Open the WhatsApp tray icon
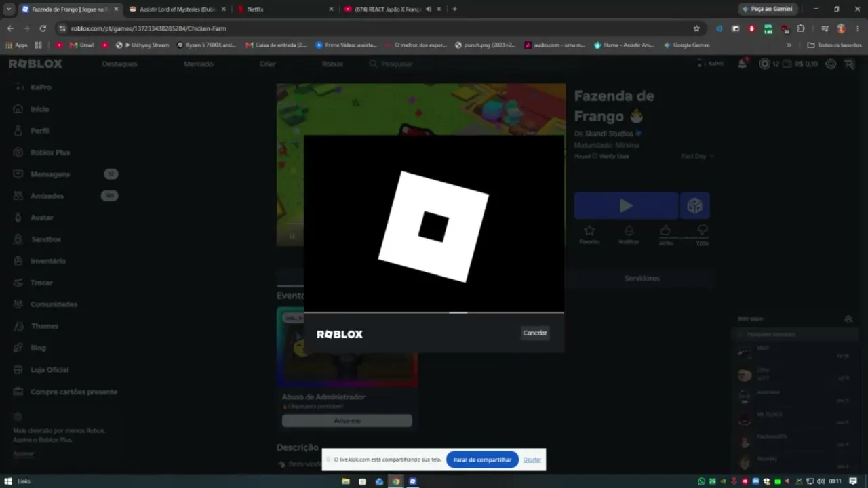868x488 pixels. [x=701, y=481]
